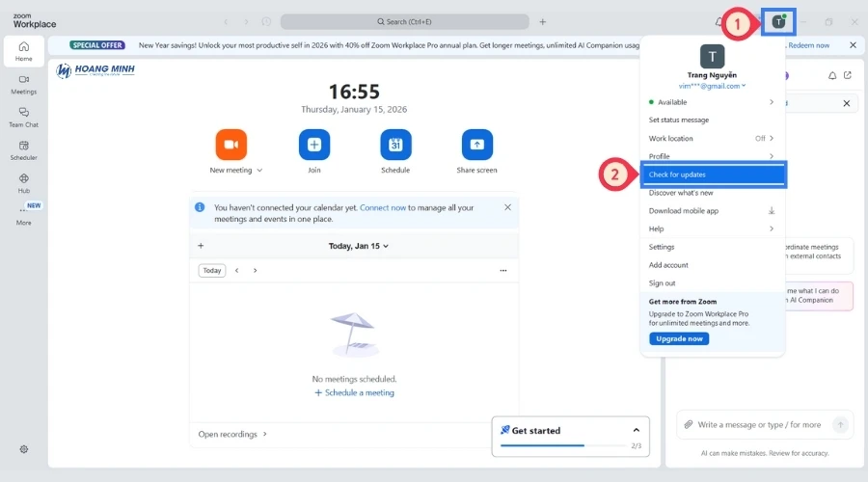
Task: Click the Connect now link
Action: pos(383,207)
